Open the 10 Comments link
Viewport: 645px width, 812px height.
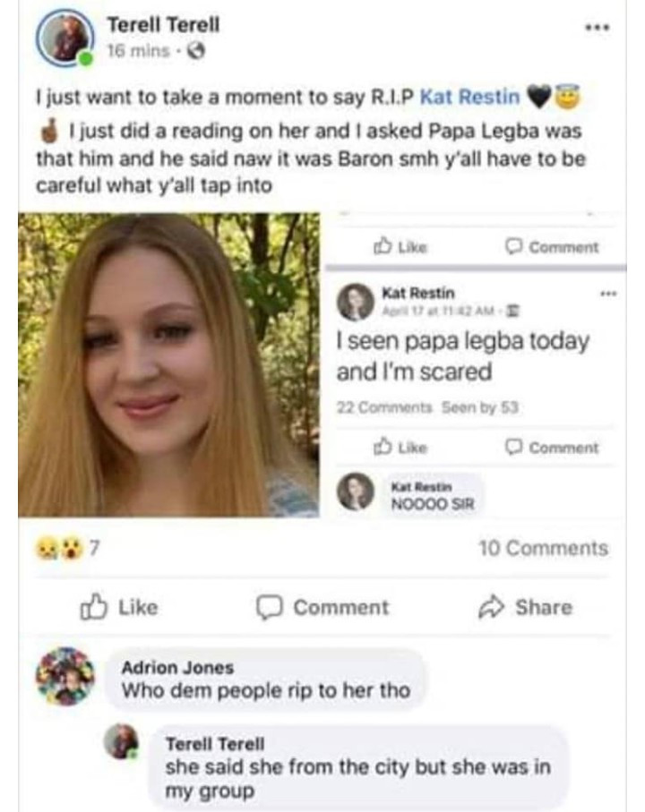point(543,548)
